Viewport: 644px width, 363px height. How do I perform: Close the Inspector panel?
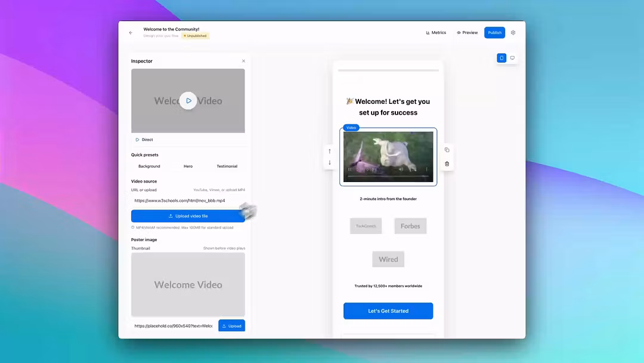click(x=243, y=61)
